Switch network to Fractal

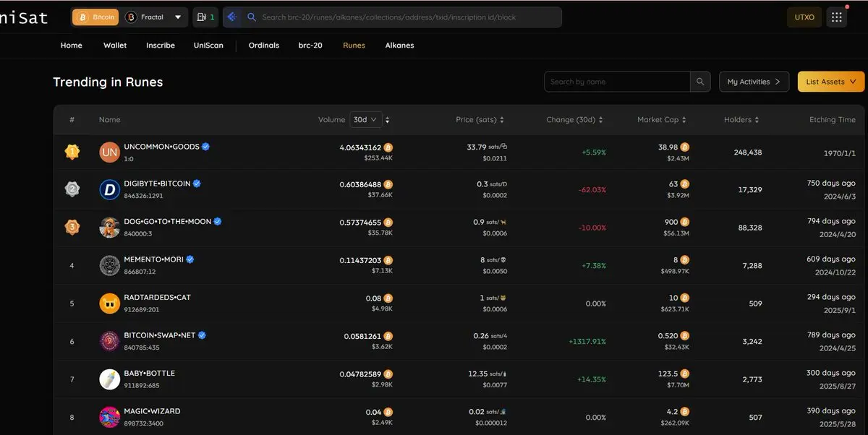click(145, 17)
